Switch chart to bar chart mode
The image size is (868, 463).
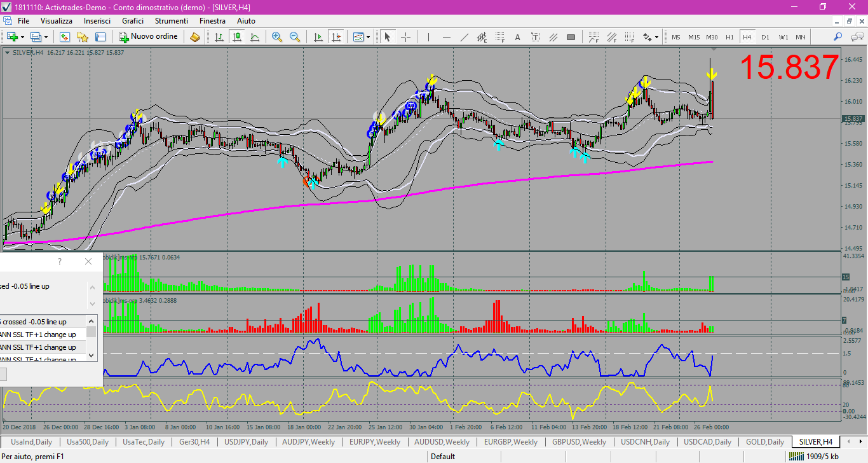click(x=219, y=37)
